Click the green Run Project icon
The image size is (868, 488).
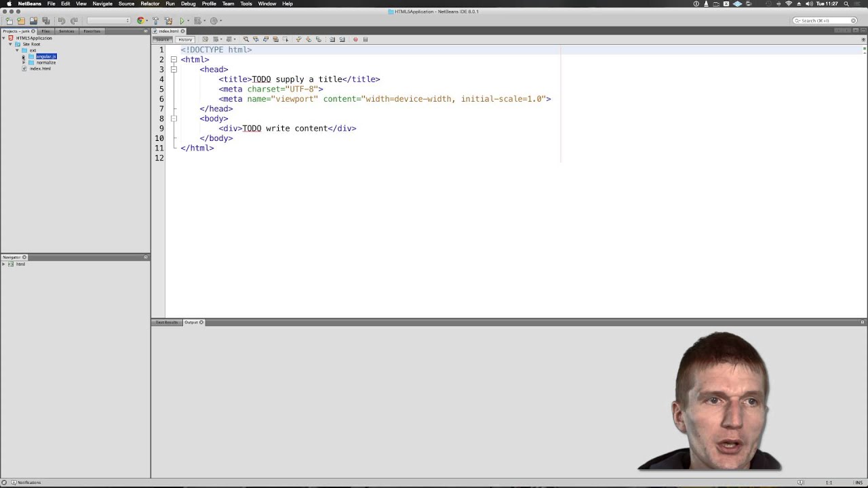click(x=182, y=21)
